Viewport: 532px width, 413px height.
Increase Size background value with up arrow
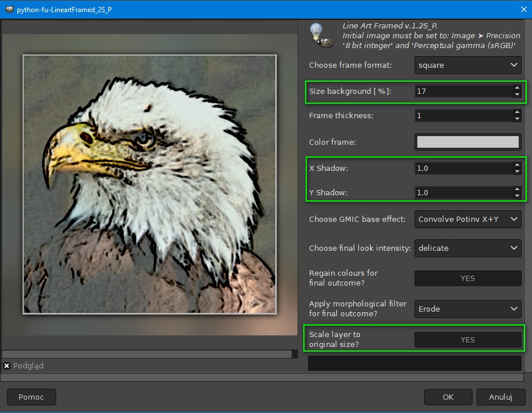tap(517, 88)
